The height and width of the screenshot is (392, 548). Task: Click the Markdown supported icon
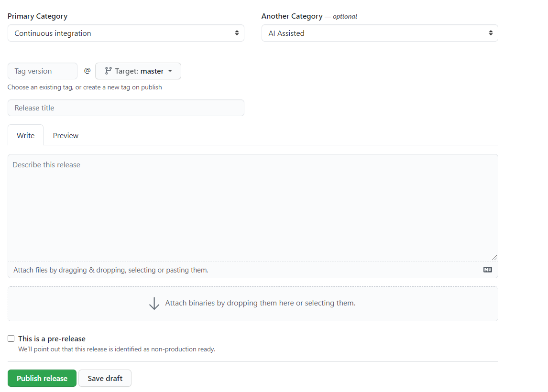(x=487, y=270)
